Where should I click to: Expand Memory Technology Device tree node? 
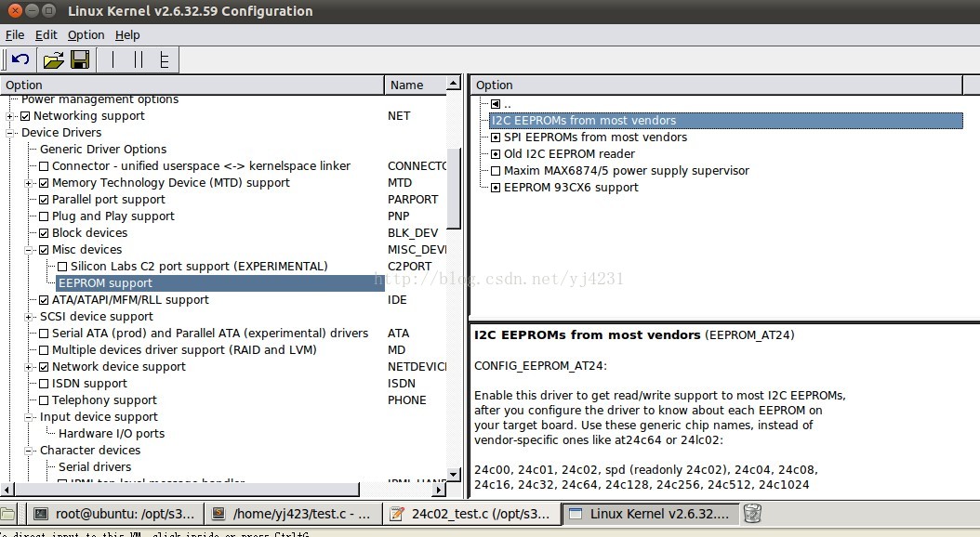pos(28,183)
